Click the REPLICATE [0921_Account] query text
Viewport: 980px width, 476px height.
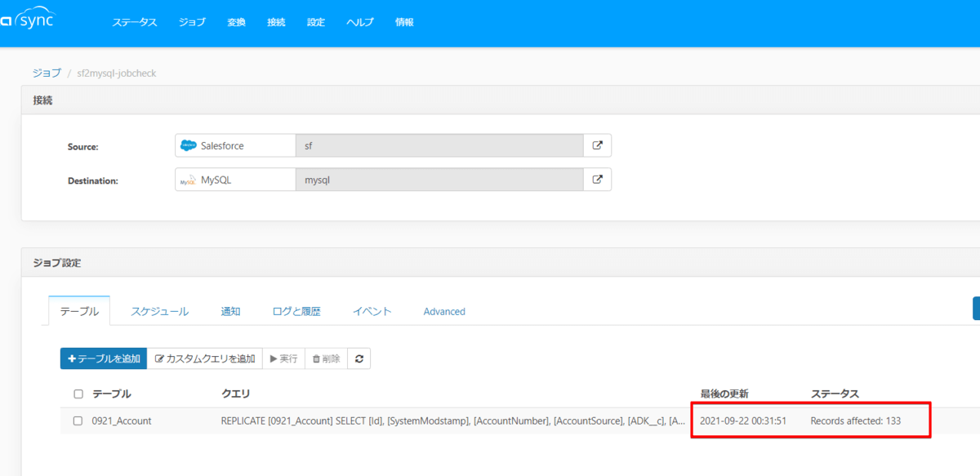coord(453,421)
